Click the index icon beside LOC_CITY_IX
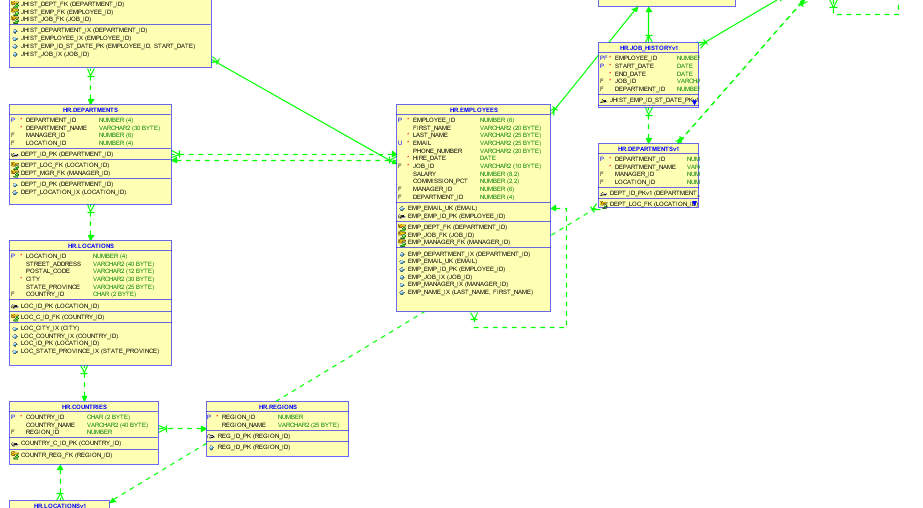 [15, 328]
